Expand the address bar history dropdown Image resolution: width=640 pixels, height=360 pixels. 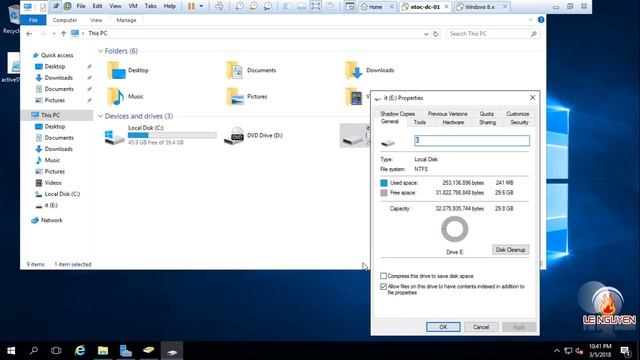[x=426, y=34]
